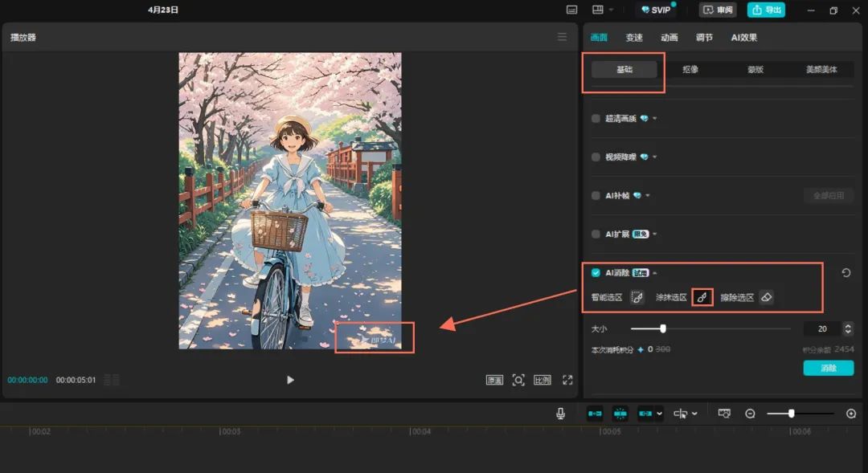Zoom in the timeline with plus icon

pyautogui.click(x=851, y=414)
